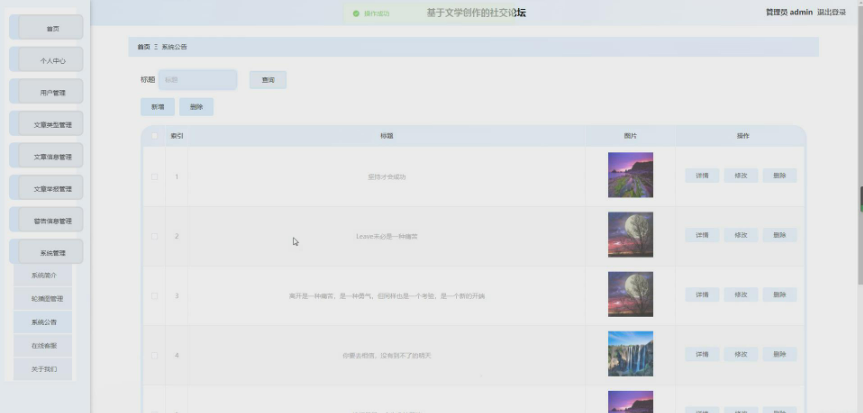Screen dimensions: 863x413
Task: Check the checkbox for row 2
Action: pyautogui.click(x=155, y=236)
